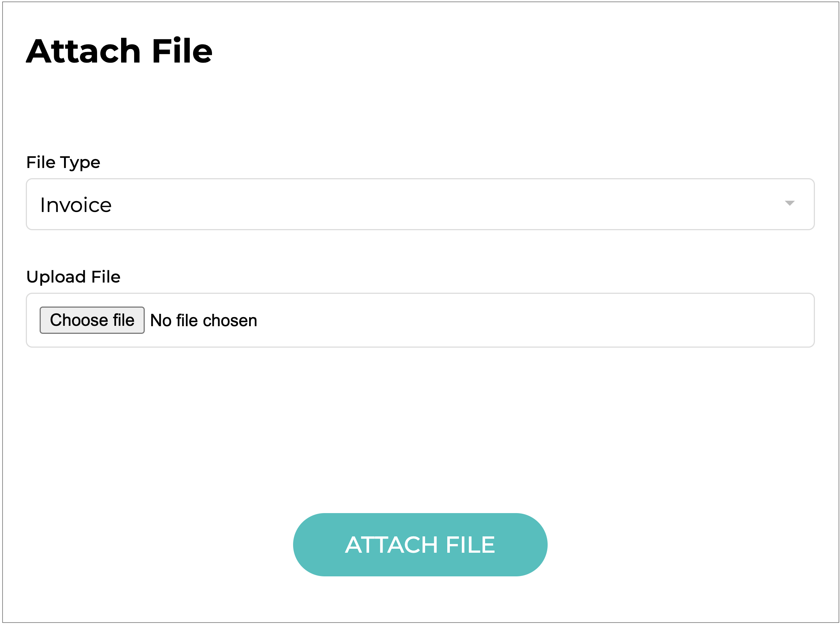Click the File Type label
The height and width of the screenshot is (624, 840).
[x=63, y=163]
